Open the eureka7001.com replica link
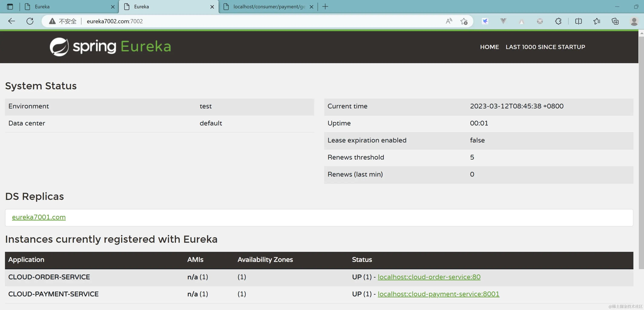 [x=39, y=217]
